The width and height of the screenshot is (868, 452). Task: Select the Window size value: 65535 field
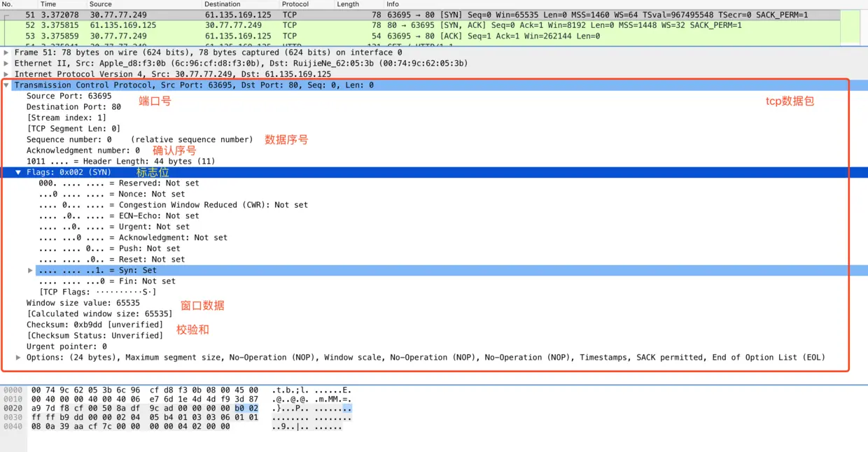(x=83, y=303)
